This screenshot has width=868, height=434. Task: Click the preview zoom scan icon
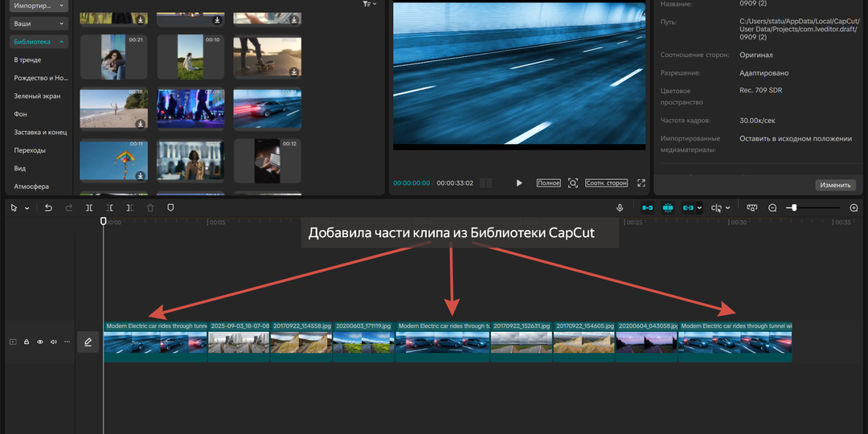coord(573,182)
